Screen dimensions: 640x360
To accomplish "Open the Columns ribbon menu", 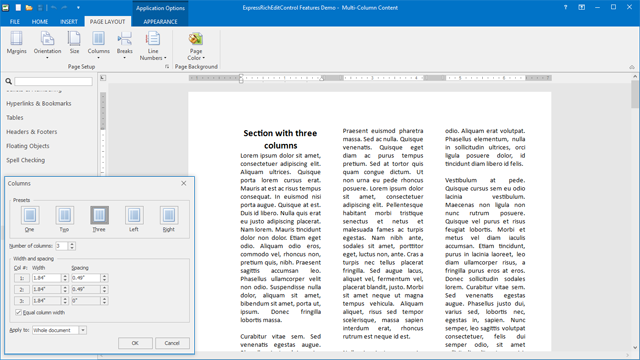I will [98, 45].
